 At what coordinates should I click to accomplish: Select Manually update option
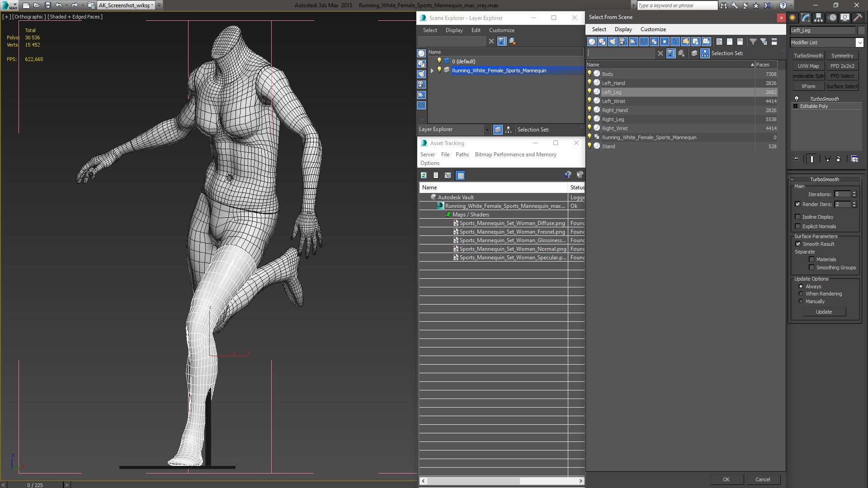pos(801,301)
